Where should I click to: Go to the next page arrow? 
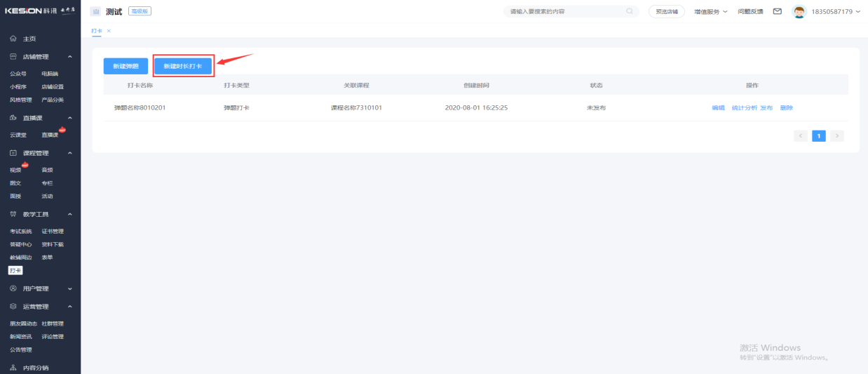[x=837, y=136]
